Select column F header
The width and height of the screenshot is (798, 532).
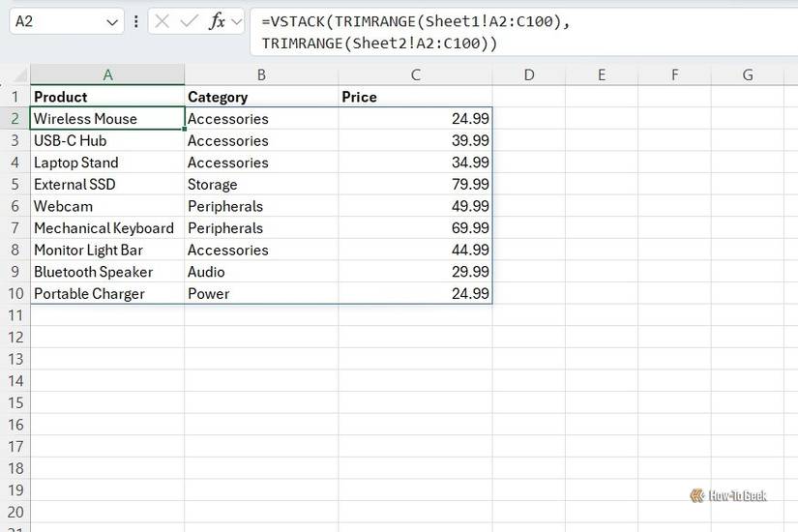(x=674, y=74)
